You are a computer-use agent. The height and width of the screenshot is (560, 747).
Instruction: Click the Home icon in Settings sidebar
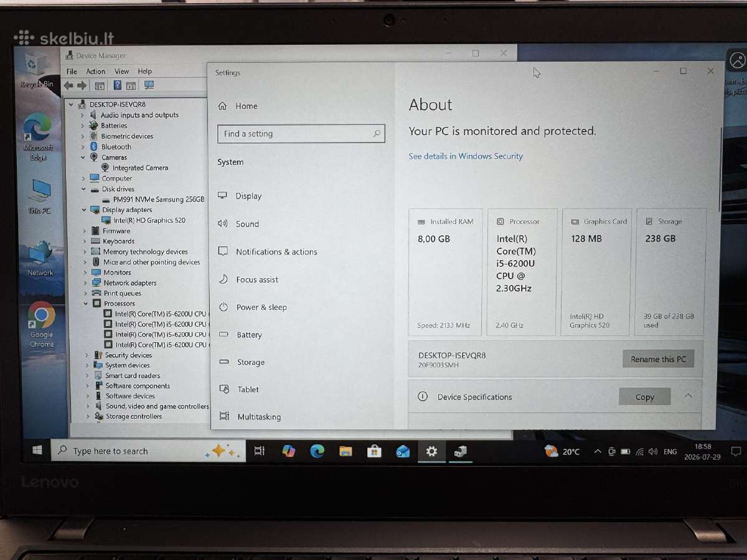click(x=222, y=106)
